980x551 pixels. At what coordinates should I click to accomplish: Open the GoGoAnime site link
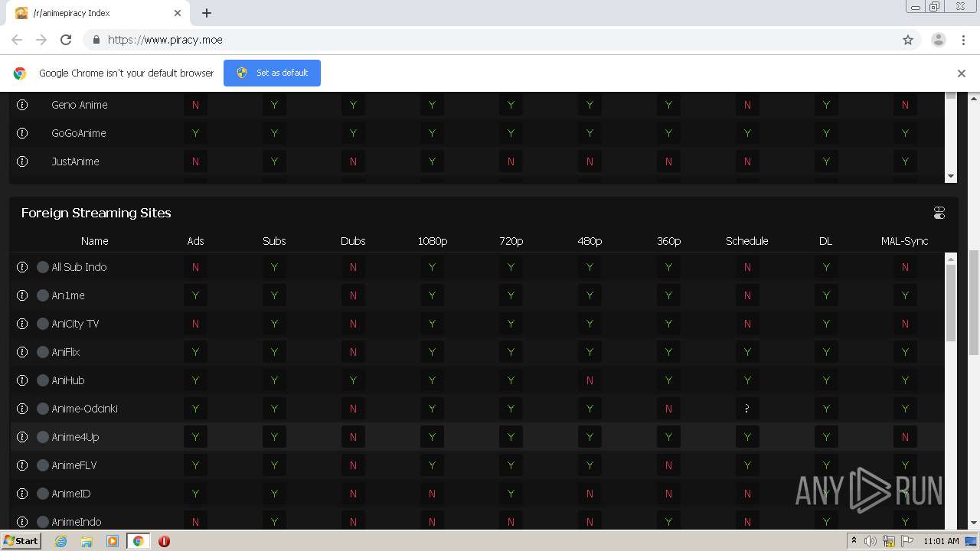coord(79,133)
